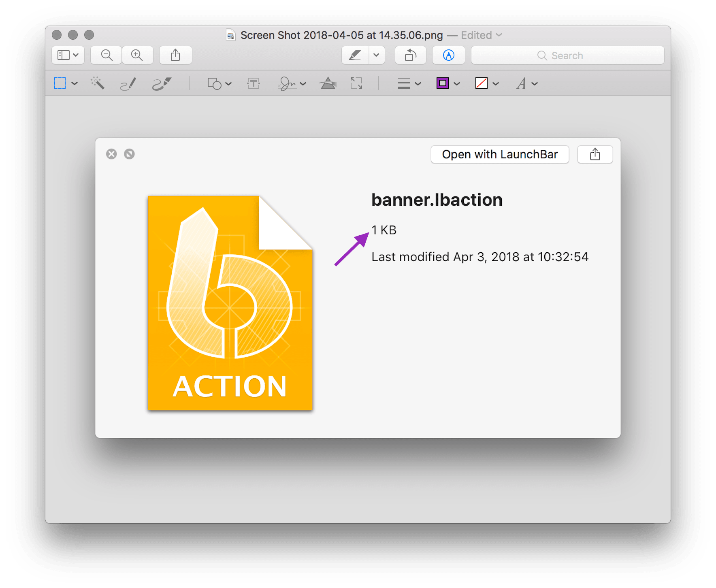Open the Adjust Size tool
The image size is (716, 588).
356,83
